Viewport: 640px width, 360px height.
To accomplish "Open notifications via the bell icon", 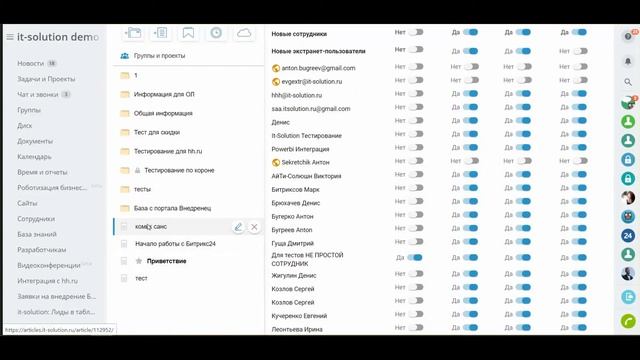I will pos(628,61).
